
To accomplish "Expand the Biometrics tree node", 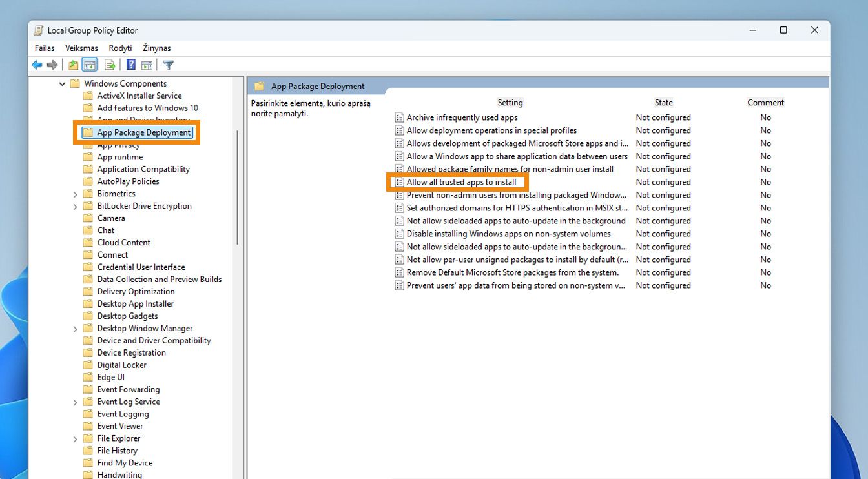I will coord(75,194).
